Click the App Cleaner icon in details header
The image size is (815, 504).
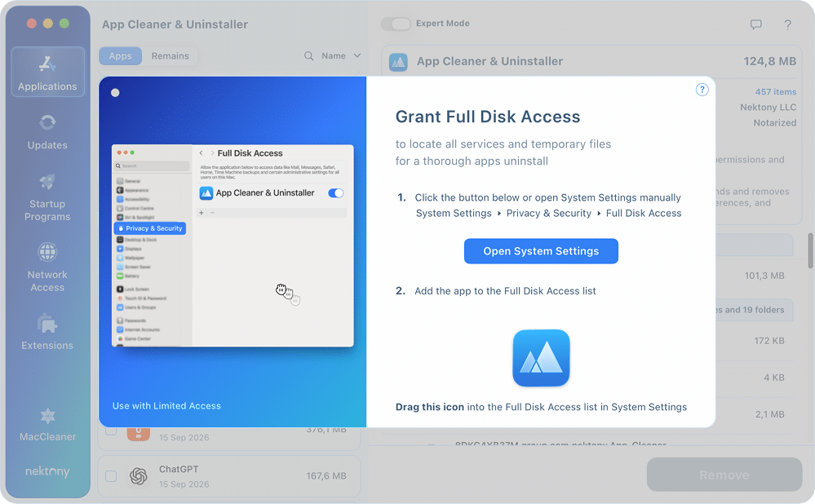[398, 62]
